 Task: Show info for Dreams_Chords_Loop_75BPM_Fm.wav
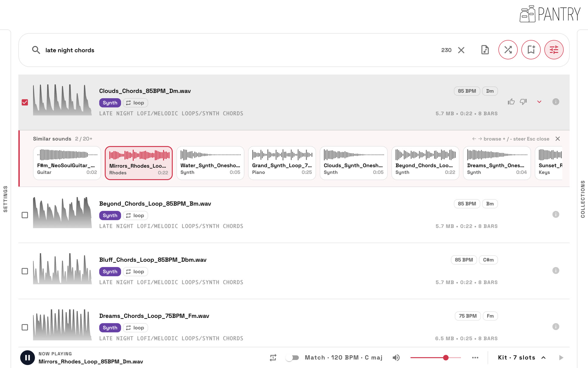pos(556,327)
